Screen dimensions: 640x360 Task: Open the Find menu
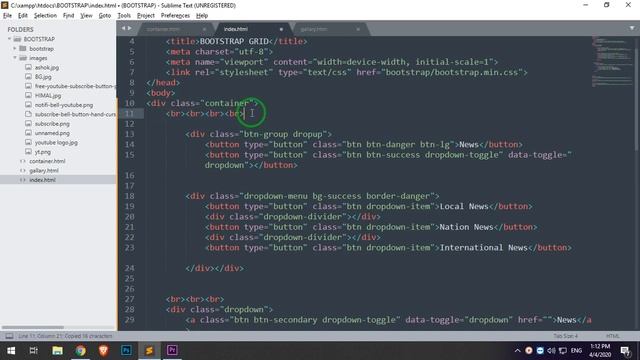[x=69, y=16]
